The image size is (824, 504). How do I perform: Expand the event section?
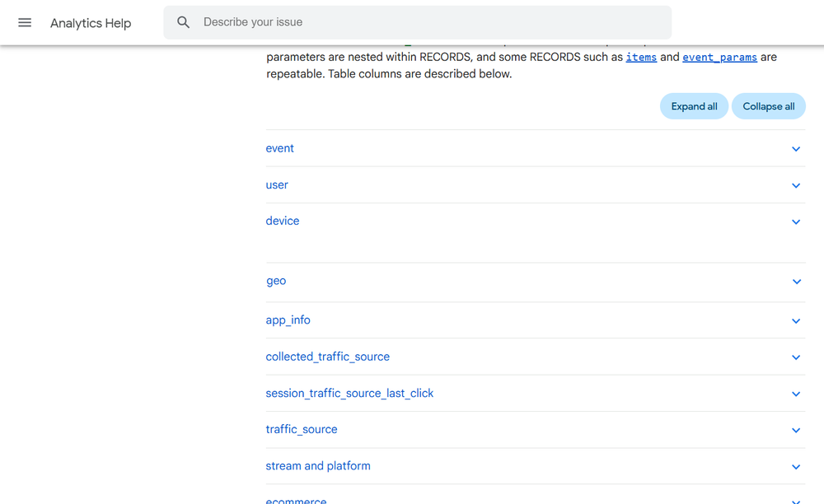pos(280,149)
